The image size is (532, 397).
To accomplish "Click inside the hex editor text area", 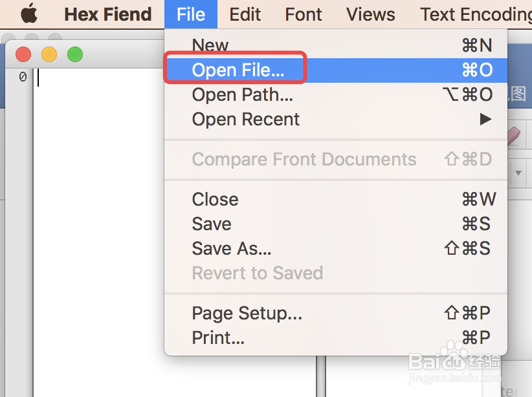I will click(x=97, y=226).
